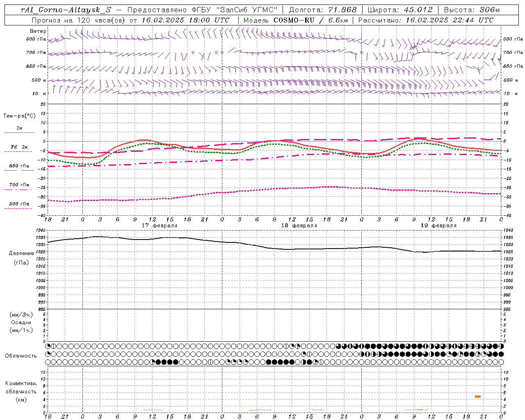Screen dimensions: 525x420
Task: Click the orange convective cloud bar near 5 km
Action: [478, 397]
